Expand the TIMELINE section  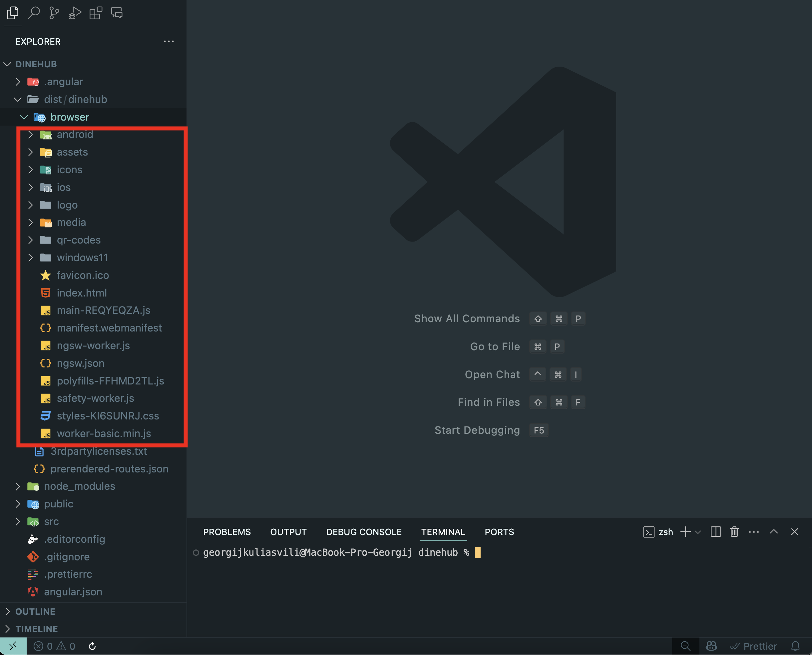(x=93, y=629)
